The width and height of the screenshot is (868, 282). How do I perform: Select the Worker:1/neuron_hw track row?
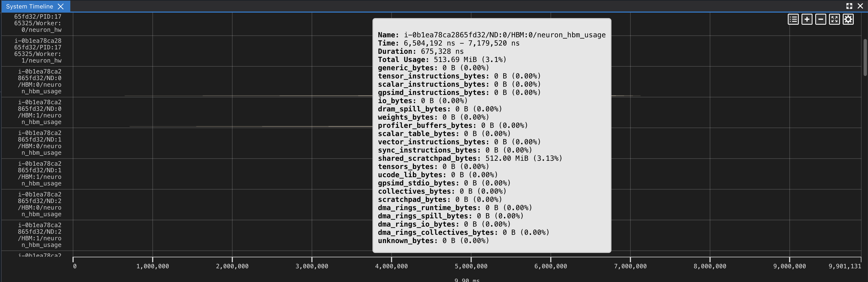tap(37, 51)
